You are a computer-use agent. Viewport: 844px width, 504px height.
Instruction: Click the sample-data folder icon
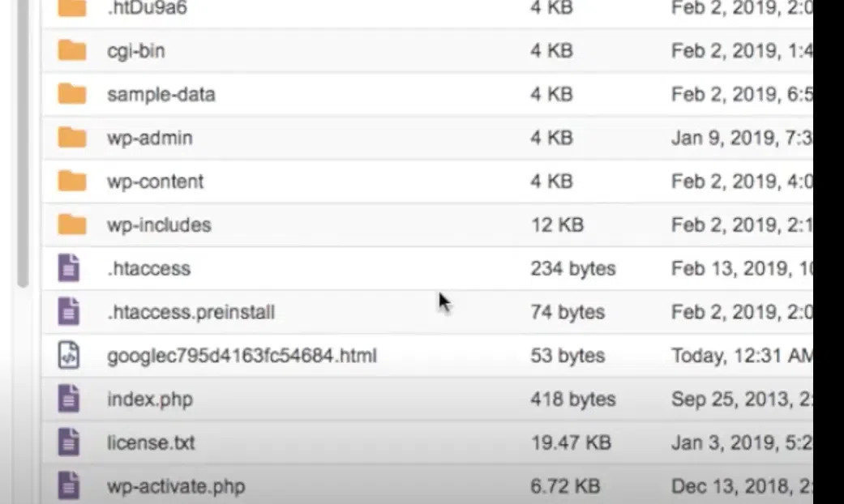click(x=72, y=94)
